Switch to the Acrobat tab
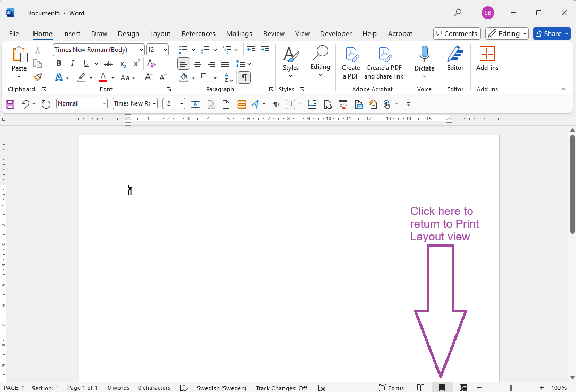This screenshot has width=576, height=392. click(x=400, y=33)
